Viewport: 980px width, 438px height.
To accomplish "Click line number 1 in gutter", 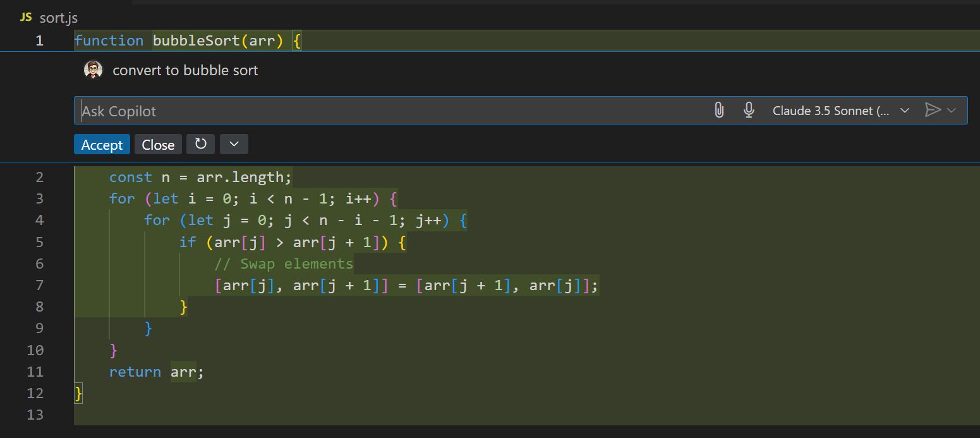I will (x=39, y=40).
